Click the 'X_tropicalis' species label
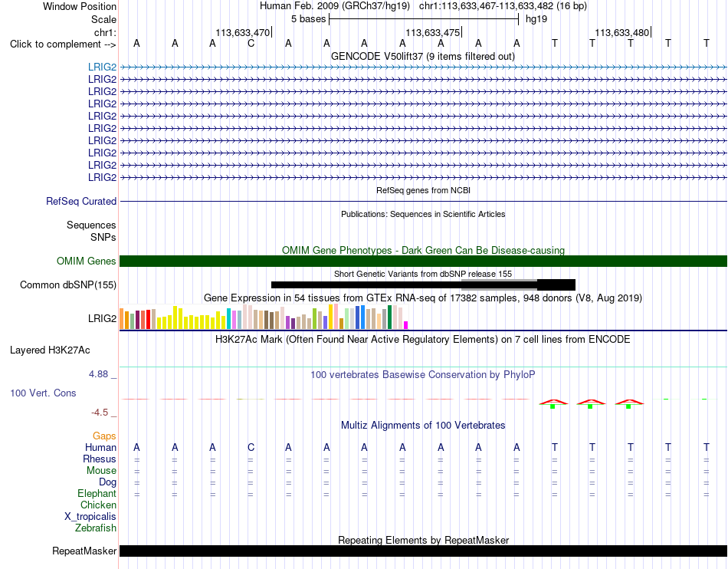This screenshot has height=569, width=728. [x=90, y=517]
